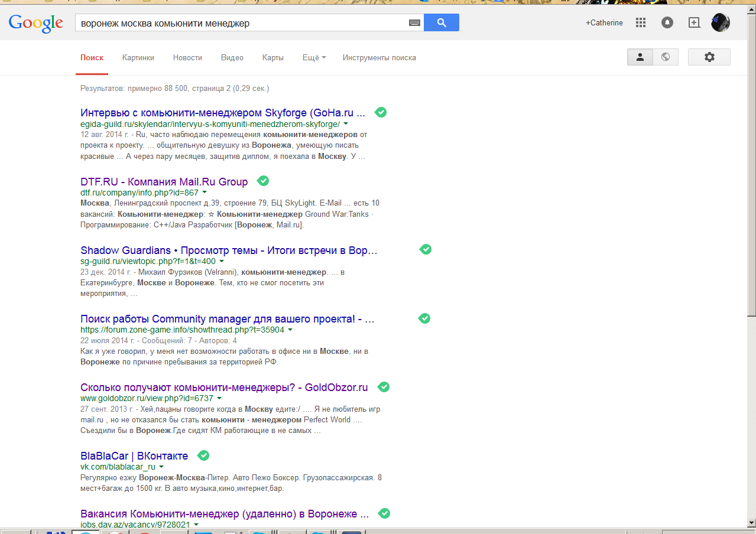
Task: Click the 22 июля 2014 г. snippet line
Action: (x=158, y=341)
